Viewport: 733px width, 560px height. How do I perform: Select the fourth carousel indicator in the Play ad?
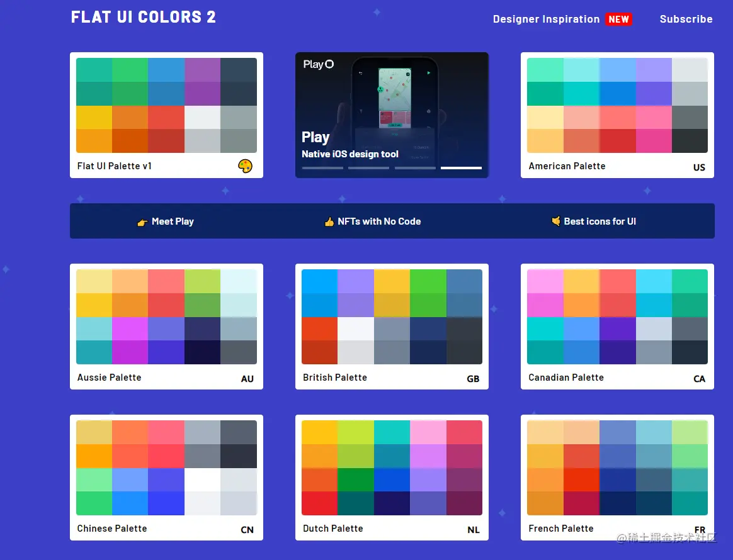[x=461, y=167]
